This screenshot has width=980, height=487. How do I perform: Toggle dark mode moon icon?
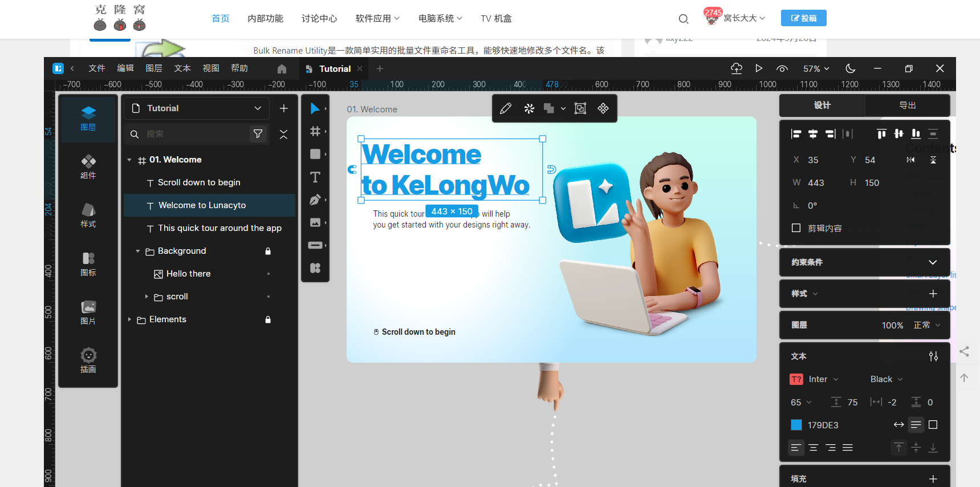pos(851,68)
